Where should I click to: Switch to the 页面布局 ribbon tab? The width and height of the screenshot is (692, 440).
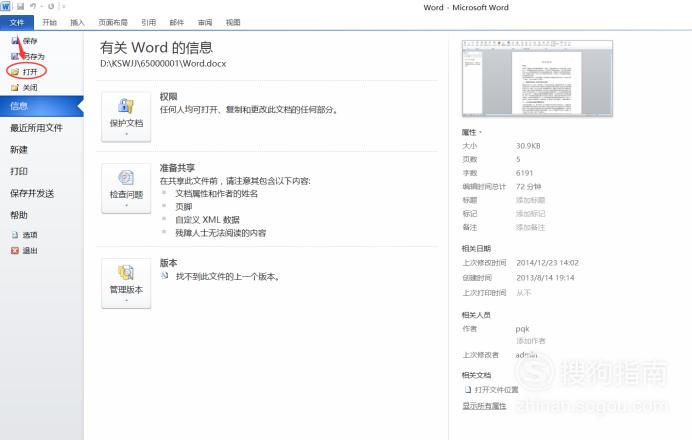click(x=113, y=23)
